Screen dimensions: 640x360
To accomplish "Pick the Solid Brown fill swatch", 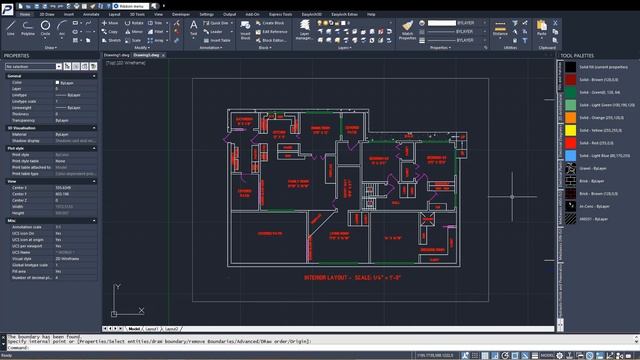I will (571, 80).
